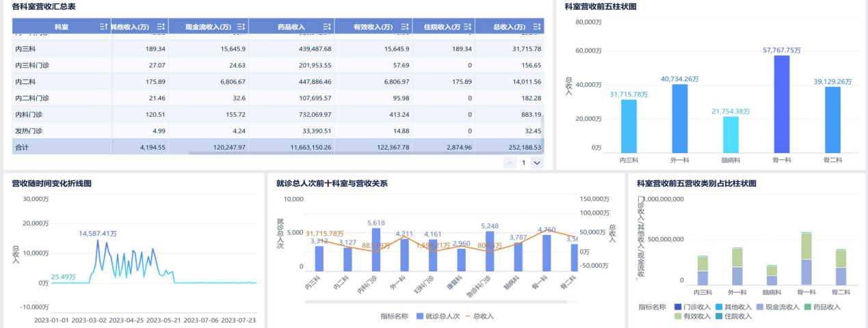Screen dimensions: 868x328
Task: Click the 骨一科 bar in top-five chart
Action: 781,104
